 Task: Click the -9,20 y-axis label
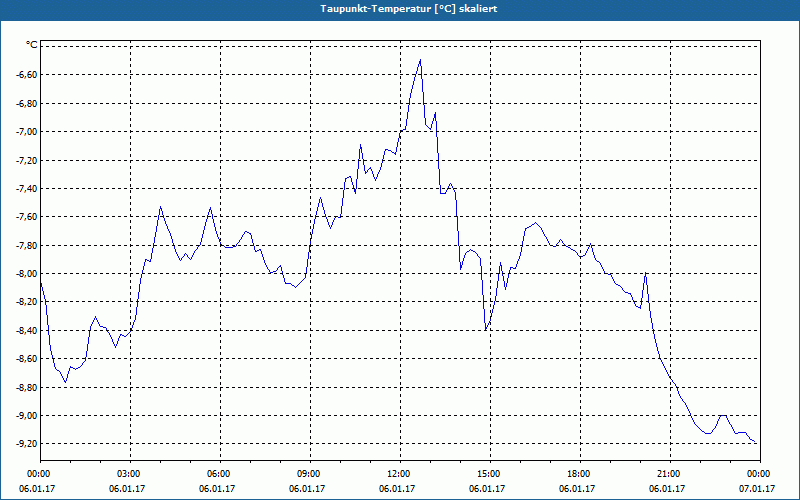(x=27, y=443)
